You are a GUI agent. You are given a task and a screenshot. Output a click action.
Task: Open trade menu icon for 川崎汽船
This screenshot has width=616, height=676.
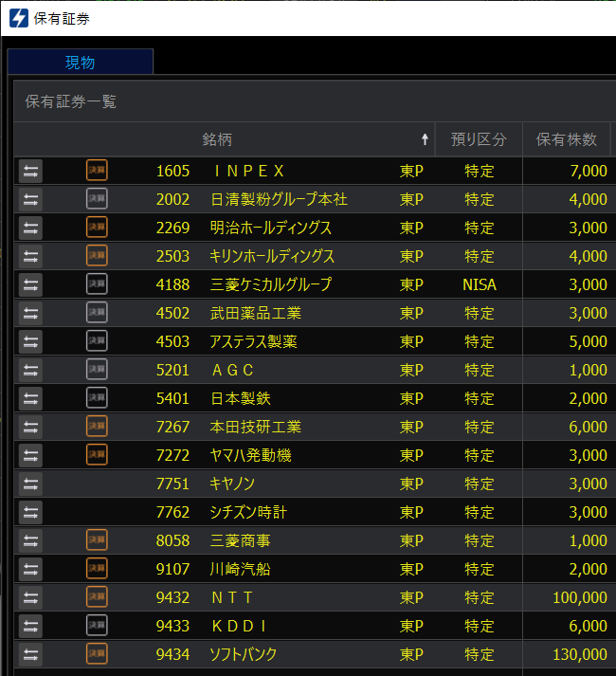(x=30, y=570)
